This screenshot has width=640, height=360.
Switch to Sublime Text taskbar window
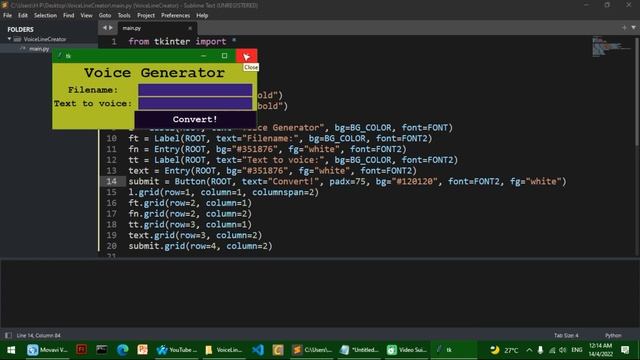click(x=312, y=350)
